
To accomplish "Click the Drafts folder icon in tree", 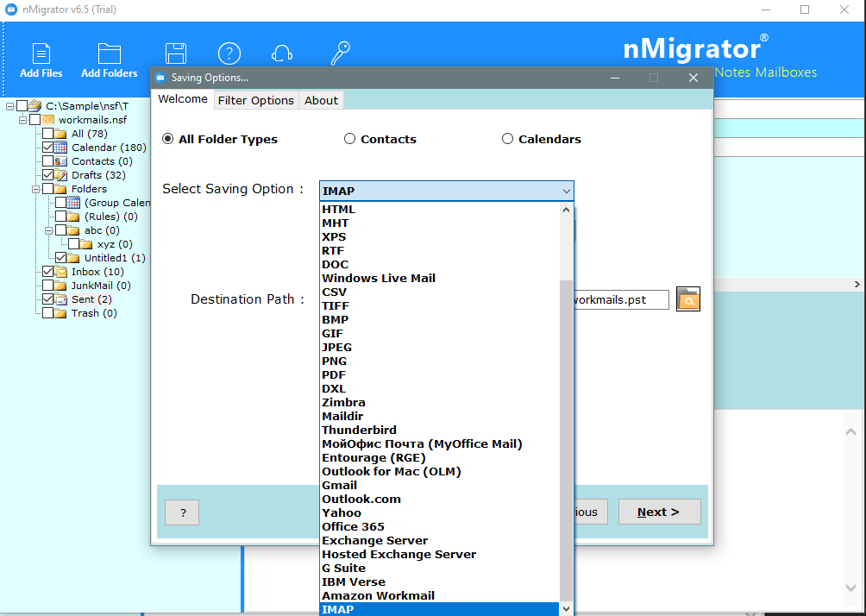I will pos(60,175).
